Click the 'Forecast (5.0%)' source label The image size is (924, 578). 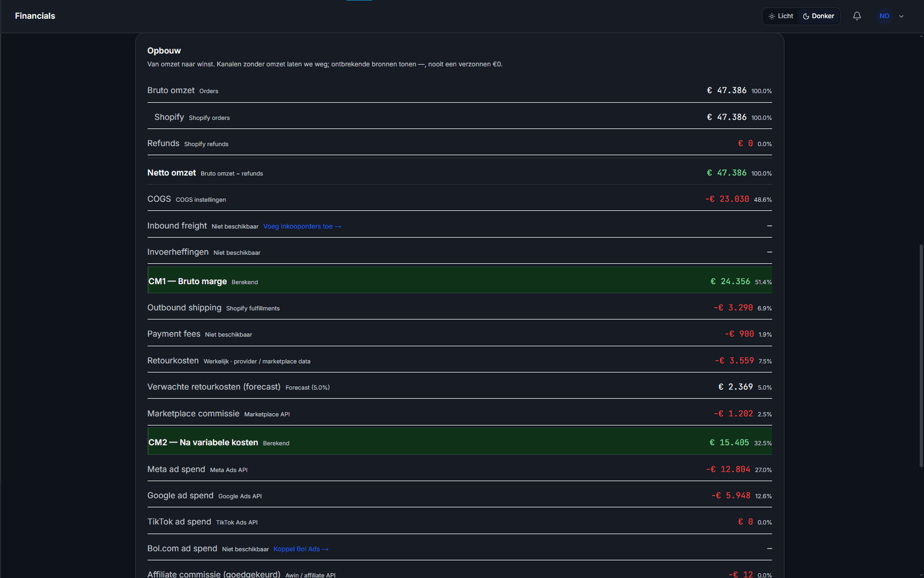(x=307, y=387)
